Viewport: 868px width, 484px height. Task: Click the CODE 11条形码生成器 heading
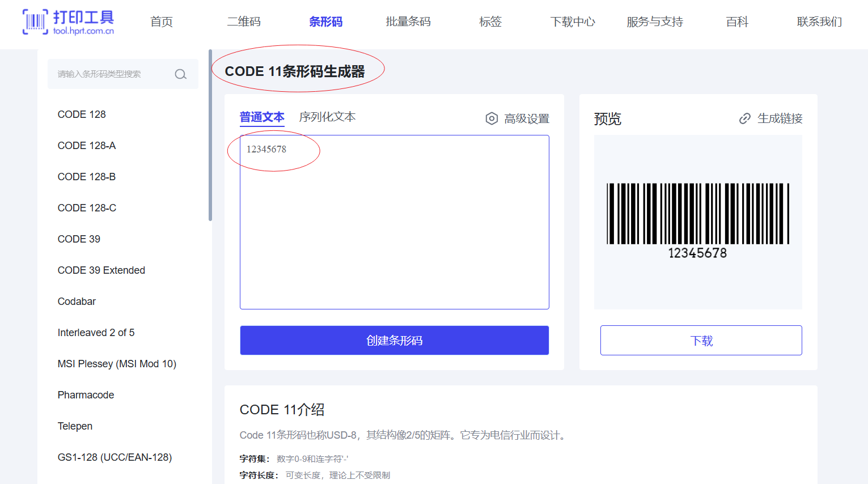[x=295, y=71]
